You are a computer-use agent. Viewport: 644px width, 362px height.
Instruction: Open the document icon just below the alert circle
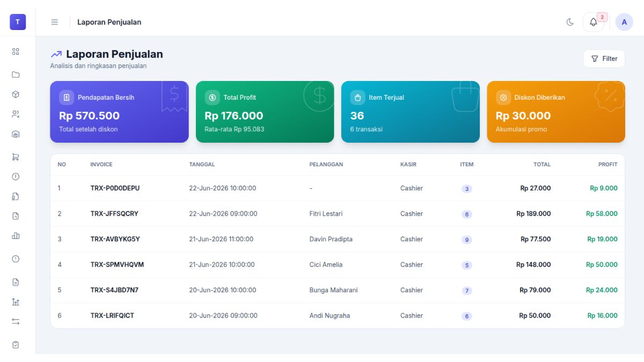[x=16, y=282]
